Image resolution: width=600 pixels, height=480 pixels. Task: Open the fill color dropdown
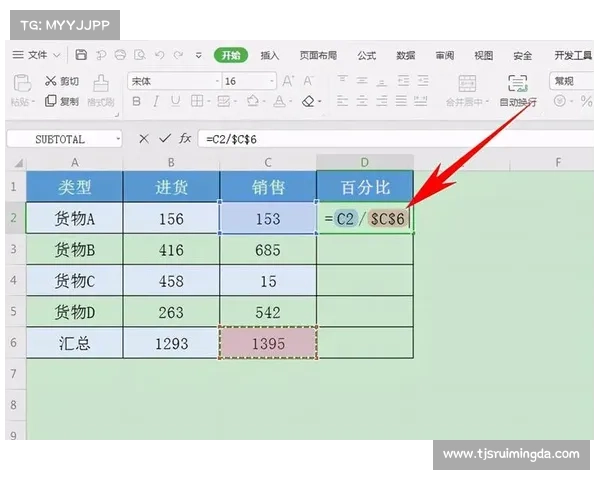coord(264,102)
